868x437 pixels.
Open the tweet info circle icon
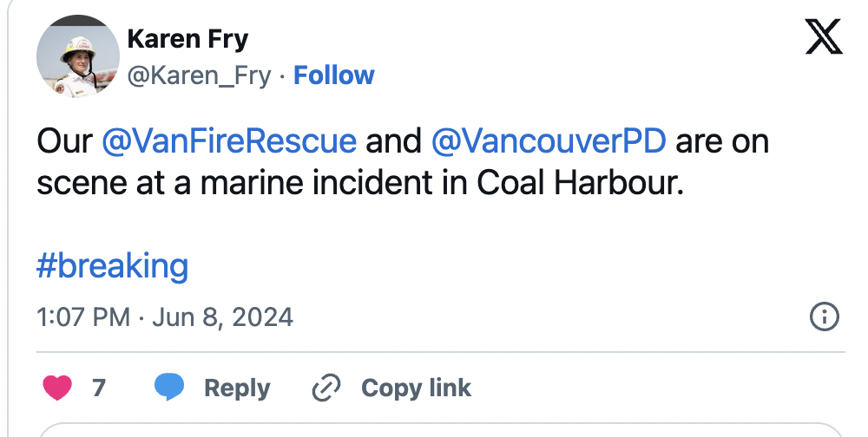[823, 316]
